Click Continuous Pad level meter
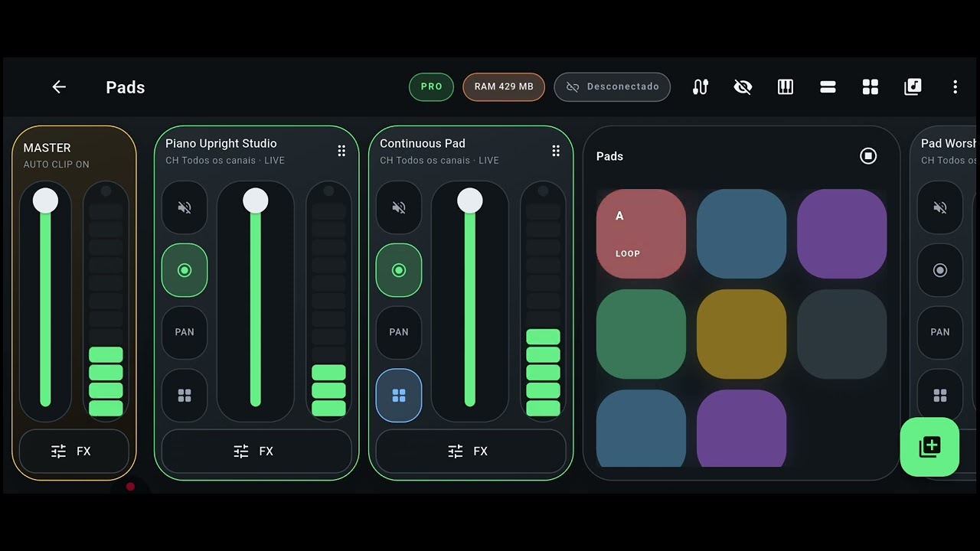The height and width of the screenshot is (551, 980). click(x=543, y=301)
